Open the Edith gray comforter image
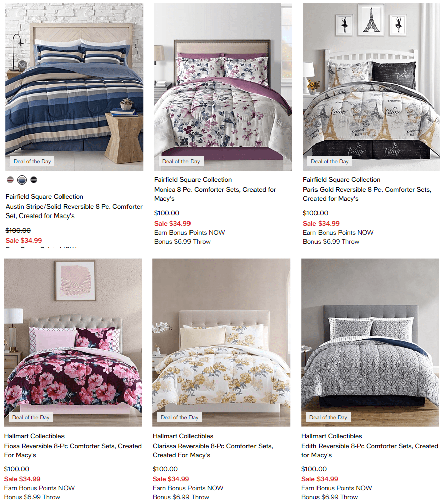This screenshot has height=504, width=444. (x=370, y=343)
